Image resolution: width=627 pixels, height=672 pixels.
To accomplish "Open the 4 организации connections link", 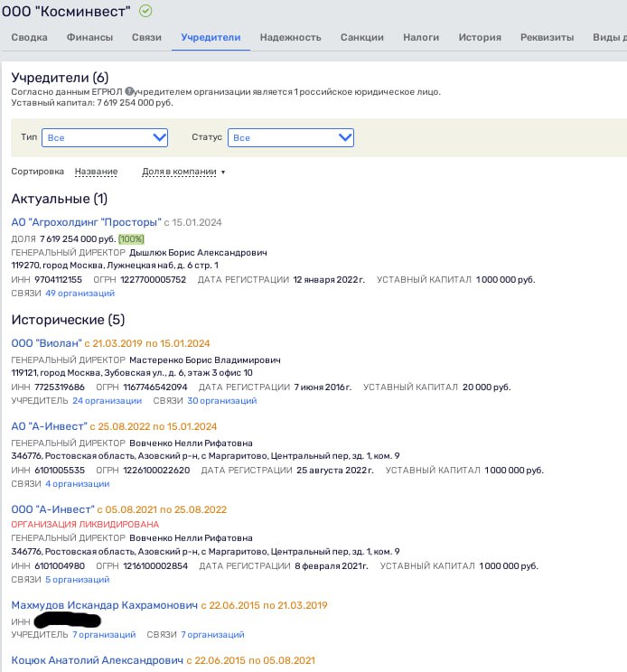I will coord(78,484).
